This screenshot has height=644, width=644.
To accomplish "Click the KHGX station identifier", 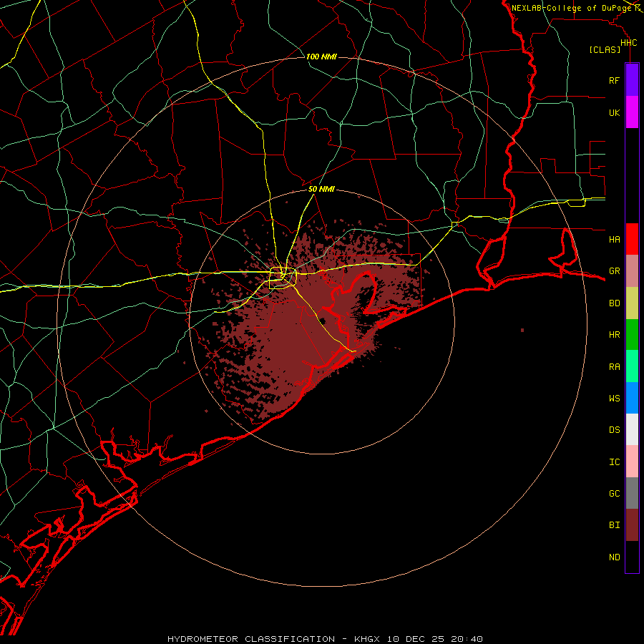I will 369,639.
